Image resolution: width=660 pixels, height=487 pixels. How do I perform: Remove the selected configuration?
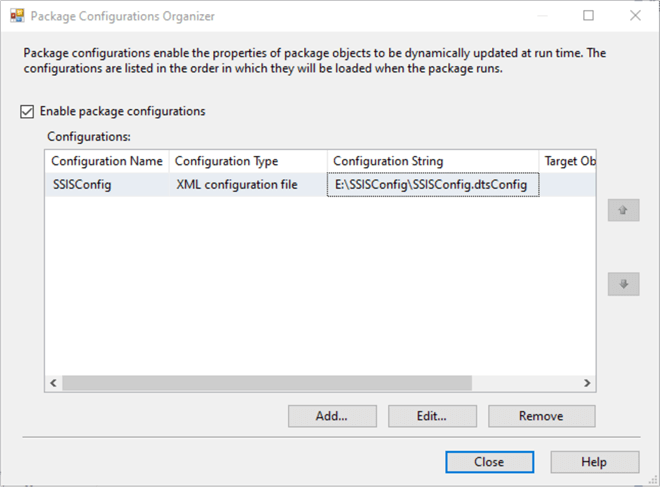point(540,416)
